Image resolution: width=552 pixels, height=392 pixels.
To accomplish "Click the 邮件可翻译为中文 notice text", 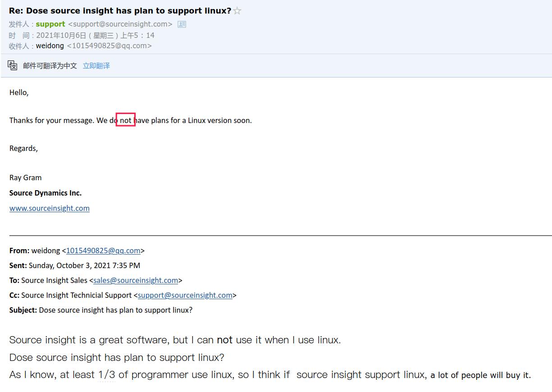I will 50,66.
